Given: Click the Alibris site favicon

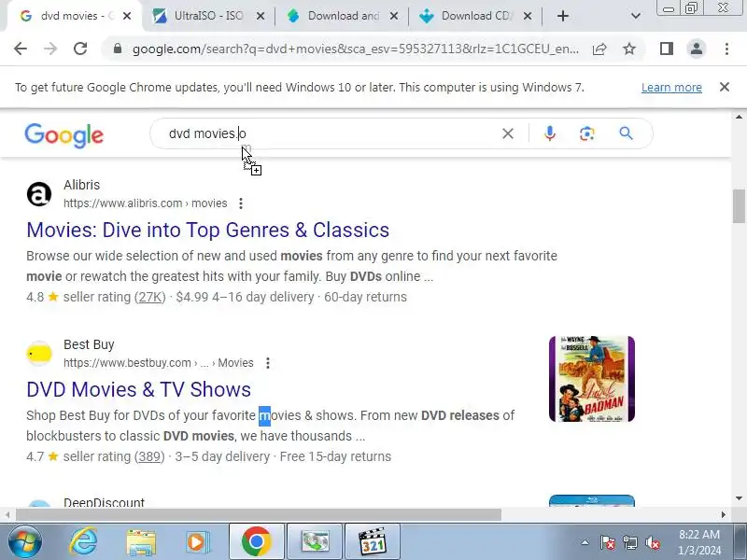Looking at the screenshot, I should point(39,194).
